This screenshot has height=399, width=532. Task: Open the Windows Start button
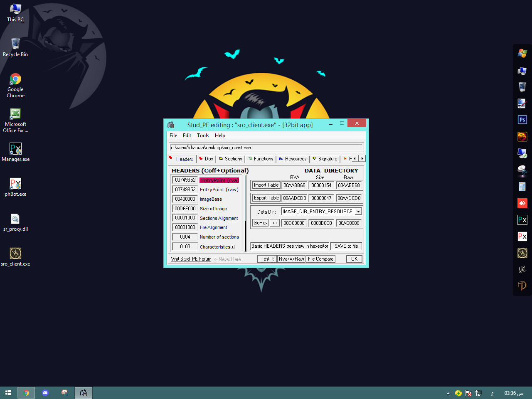[8, 393]
